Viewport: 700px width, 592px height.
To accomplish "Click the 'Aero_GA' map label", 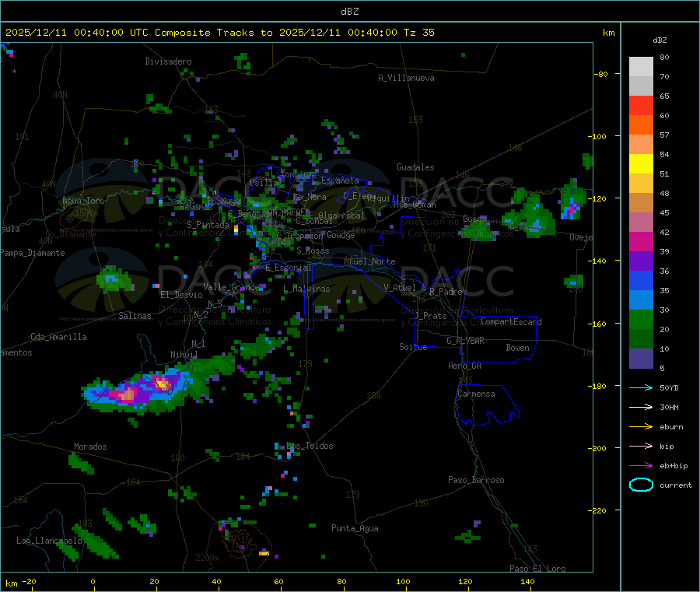I will pos(465,366).
